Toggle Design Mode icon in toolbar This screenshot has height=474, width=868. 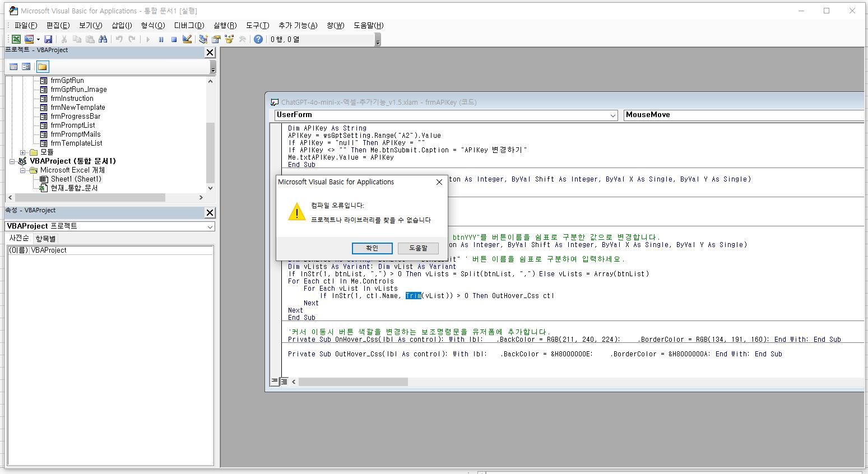pyautogui.click(x=187, y=39)
